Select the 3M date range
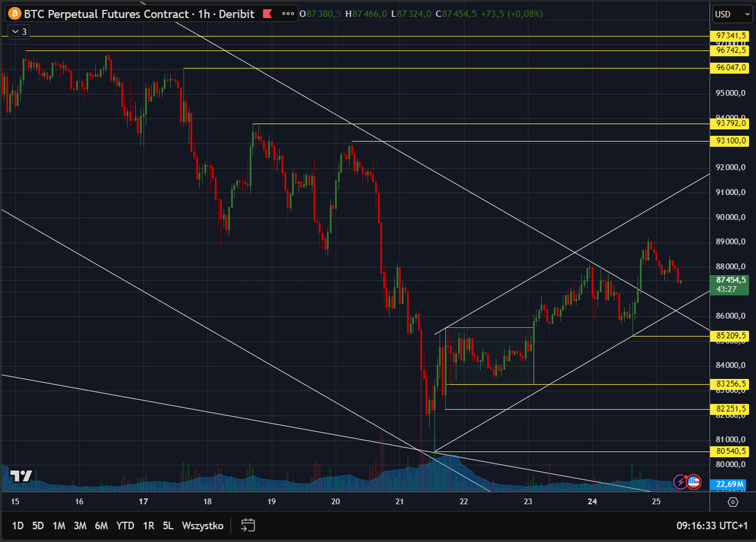Image resolution: width=756 pixels, height=542 pixels. coord(79,525)
